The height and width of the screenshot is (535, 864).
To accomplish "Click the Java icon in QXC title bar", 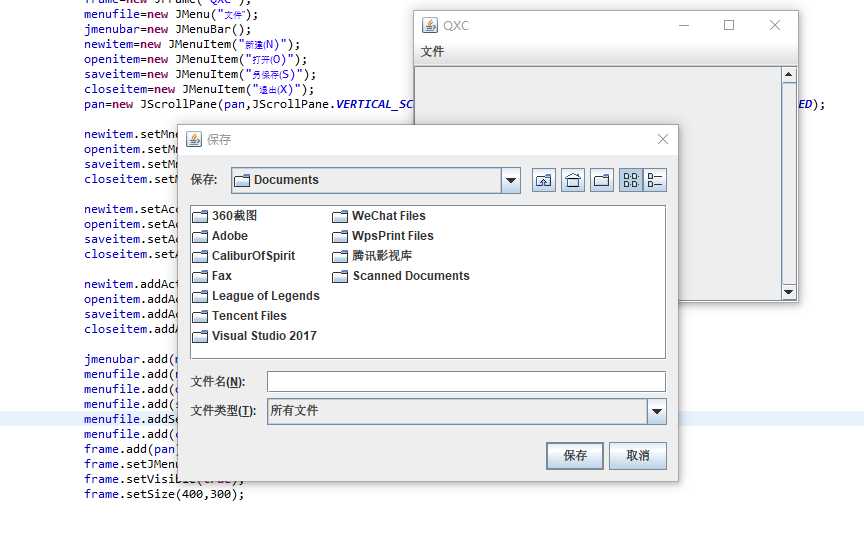I will tap(430, 25).
